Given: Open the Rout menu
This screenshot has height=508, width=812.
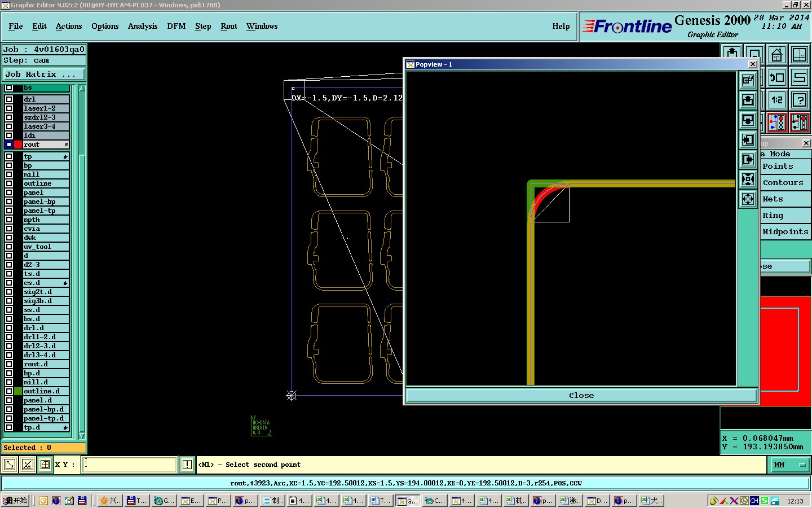Looking at the screenshot, I should pyautogui.click(x=229, y=26).
